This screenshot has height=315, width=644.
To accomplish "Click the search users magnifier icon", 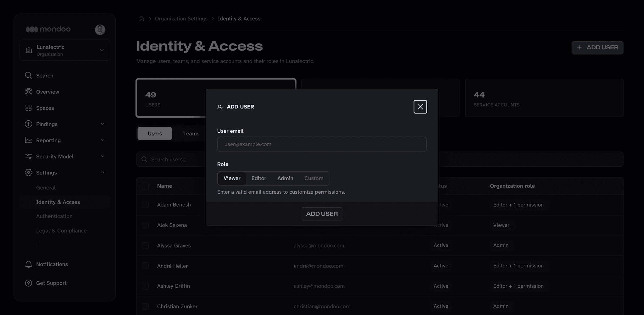I will point(144,159).
